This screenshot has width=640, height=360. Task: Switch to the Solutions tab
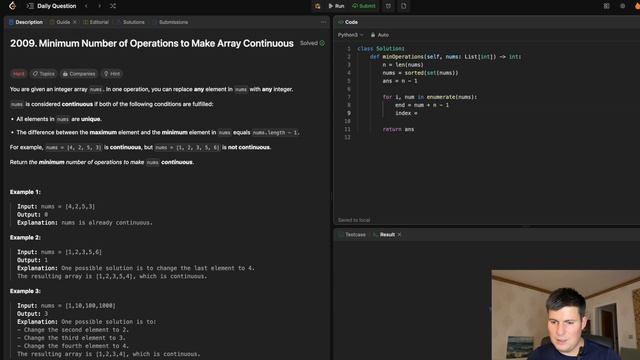point(131,22)
